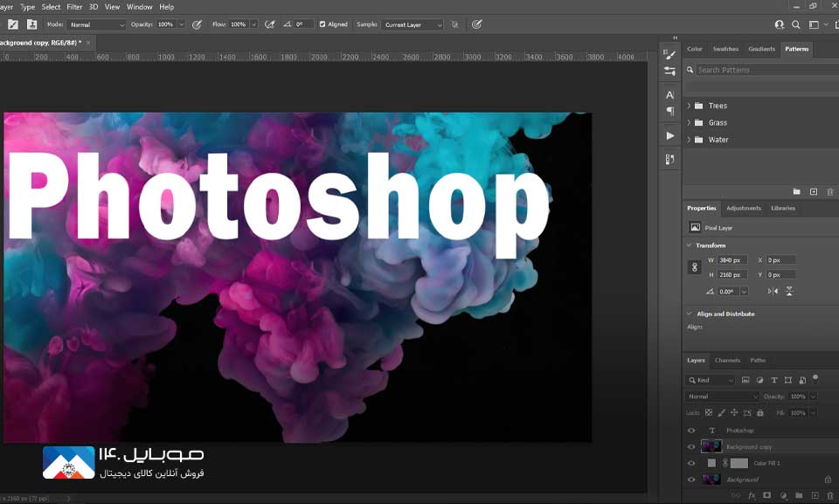The width and height of the screenshot is (839, 504).
Task: Switch to the Channels tab
Action: [x=727, y=360]
